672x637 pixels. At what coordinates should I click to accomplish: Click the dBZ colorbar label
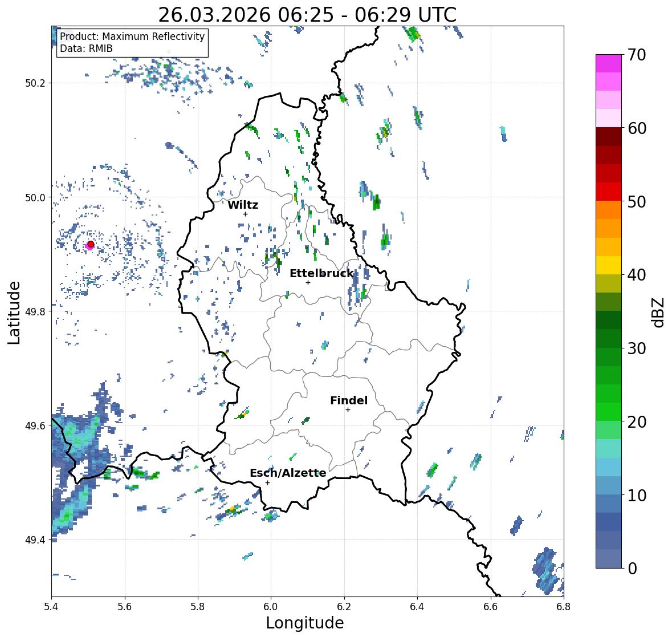pos(658,313)
